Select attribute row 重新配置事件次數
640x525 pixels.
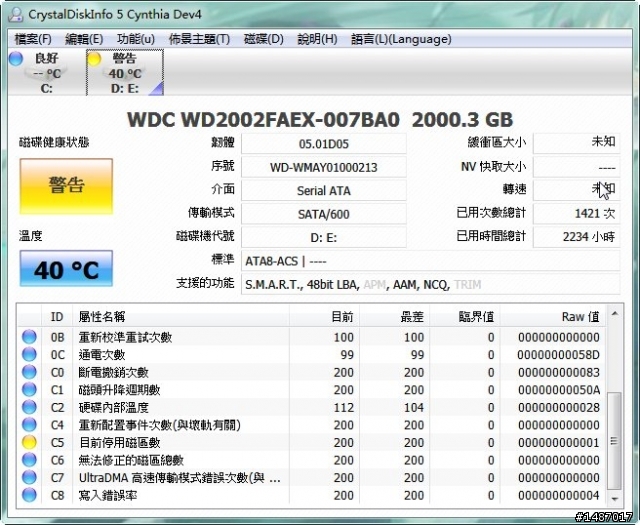[312, 425]
